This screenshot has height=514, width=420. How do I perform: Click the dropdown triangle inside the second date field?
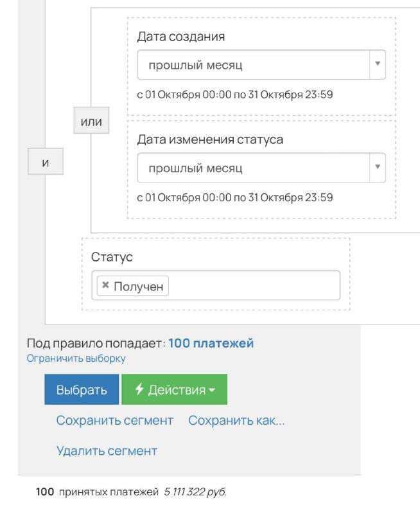378,166
